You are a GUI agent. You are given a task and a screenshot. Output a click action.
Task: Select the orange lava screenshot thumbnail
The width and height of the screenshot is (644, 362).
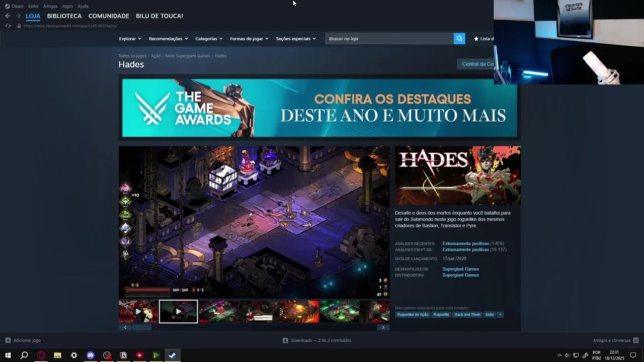(299, 312)
